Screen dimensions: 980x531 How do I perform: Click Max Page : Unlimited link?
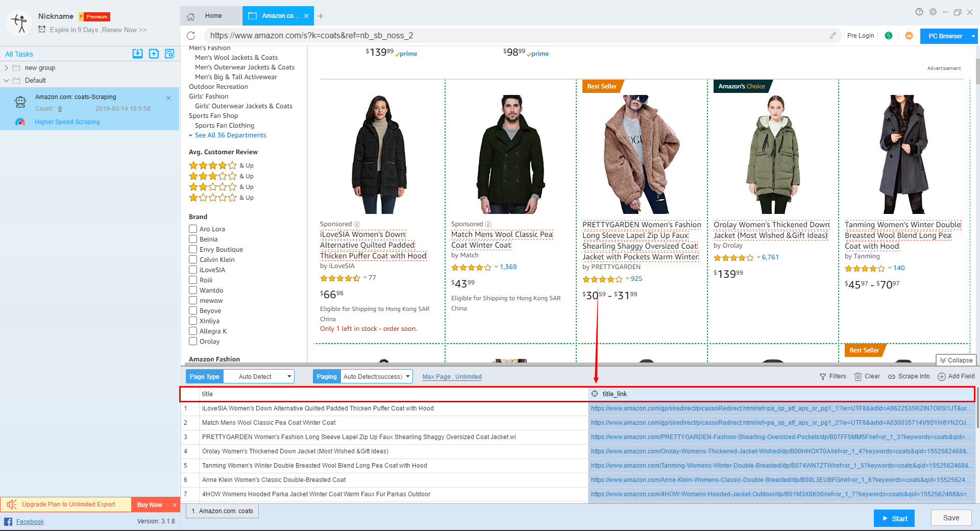[x=452, y=377]
